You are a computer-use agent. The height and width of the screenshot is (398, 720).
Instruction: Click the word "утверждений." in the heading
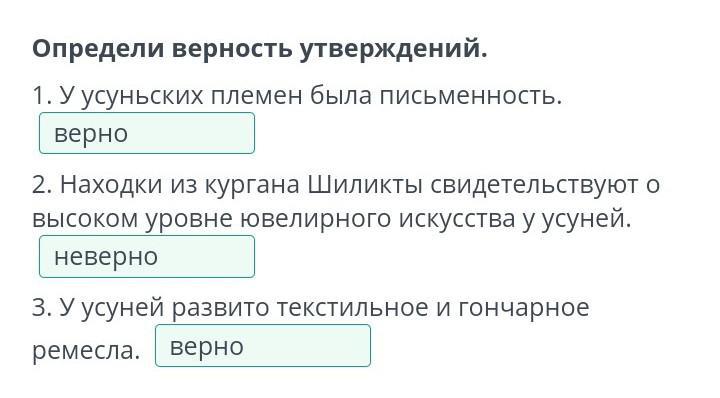pyautogui.click(x=394, y=49)
